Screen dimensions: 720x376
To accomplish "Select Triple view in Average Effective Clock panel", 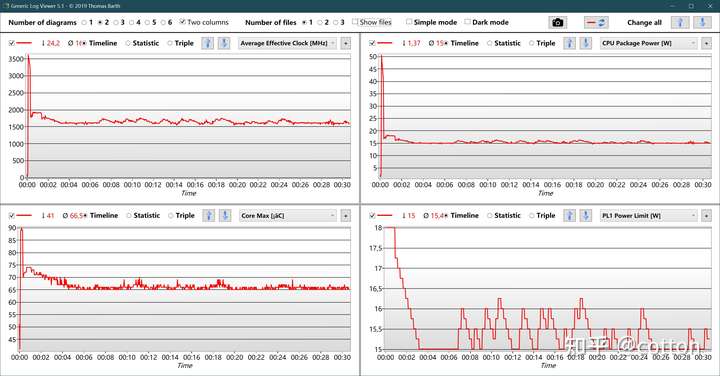I will pos(180,43).
